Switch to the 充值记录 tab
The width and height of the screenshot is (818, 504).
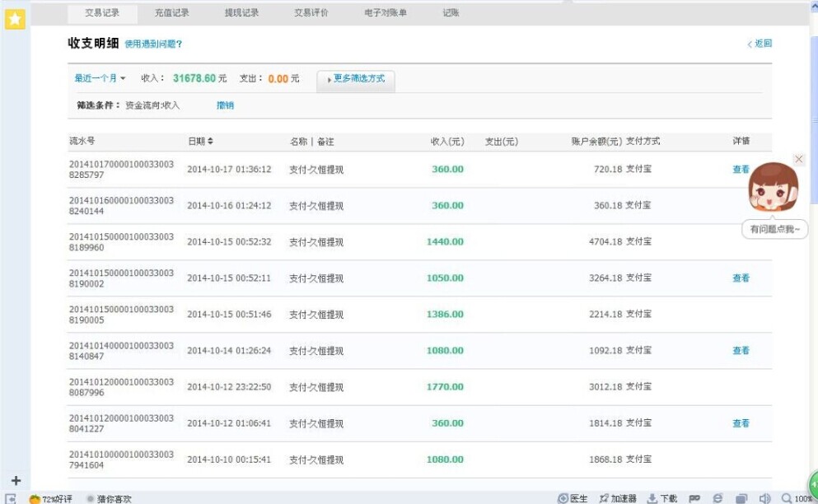172,12
